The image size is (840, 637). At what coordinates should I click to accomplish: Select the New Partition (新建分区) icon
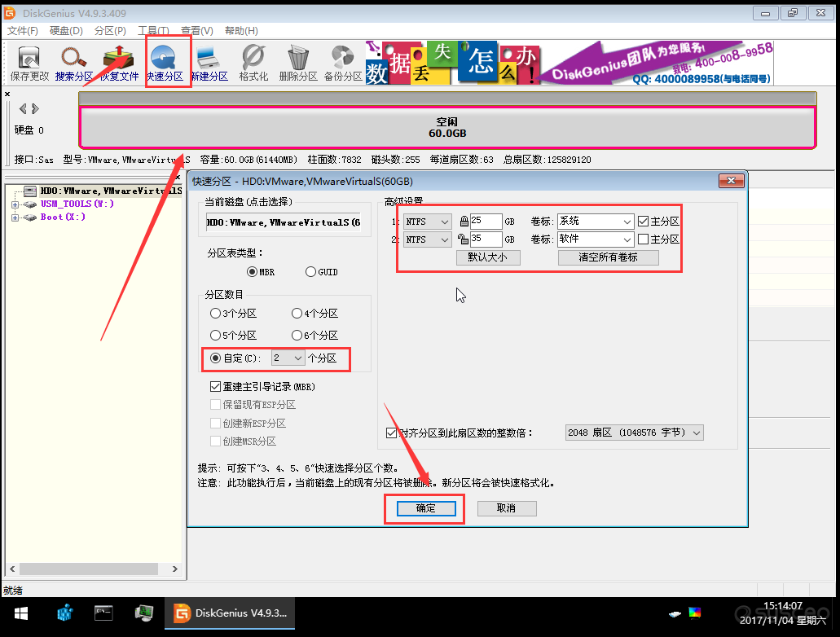click(x=209, y=64)
